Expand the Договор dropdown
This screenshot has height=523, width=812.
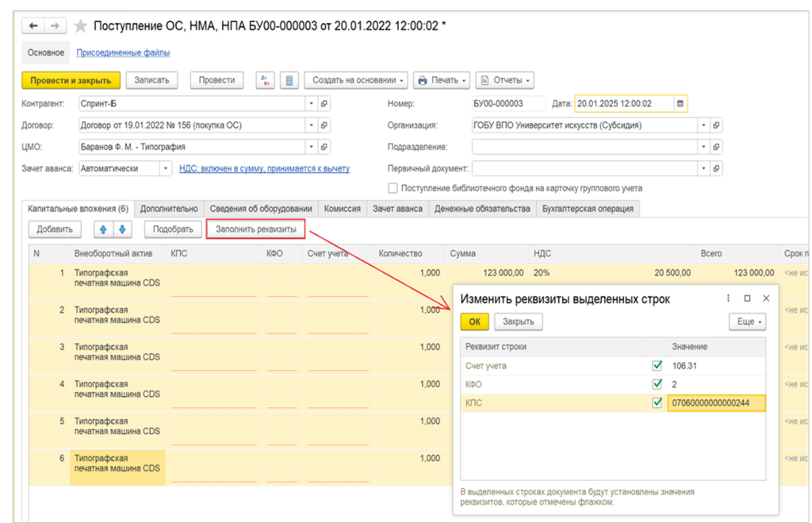click(311, 125)
